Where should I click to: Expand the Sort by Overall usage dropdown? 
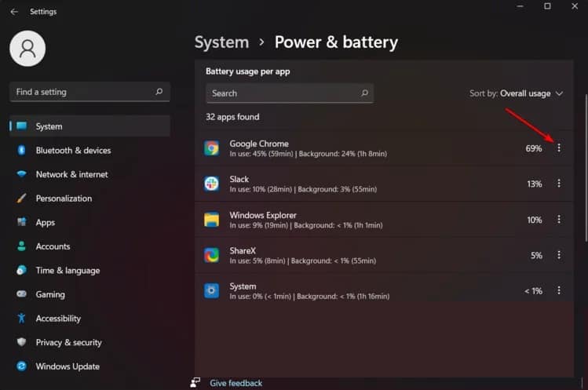[516, 93]
